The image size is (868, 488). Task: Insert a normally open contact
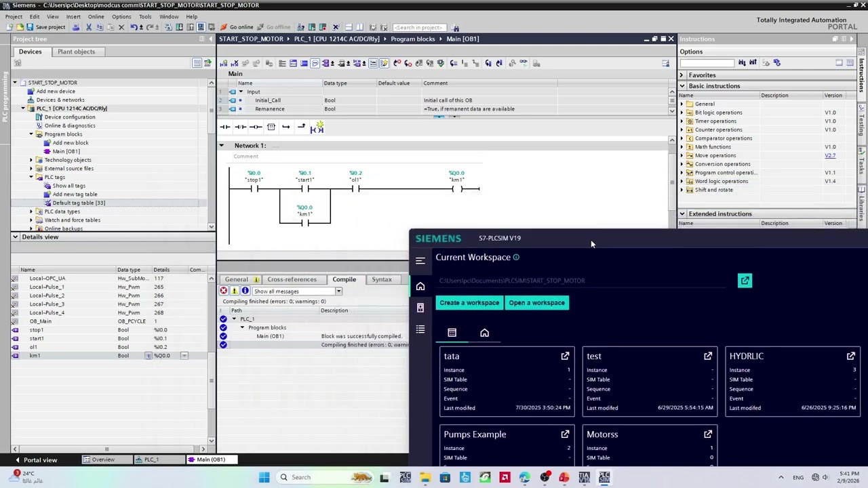[224, 127]
